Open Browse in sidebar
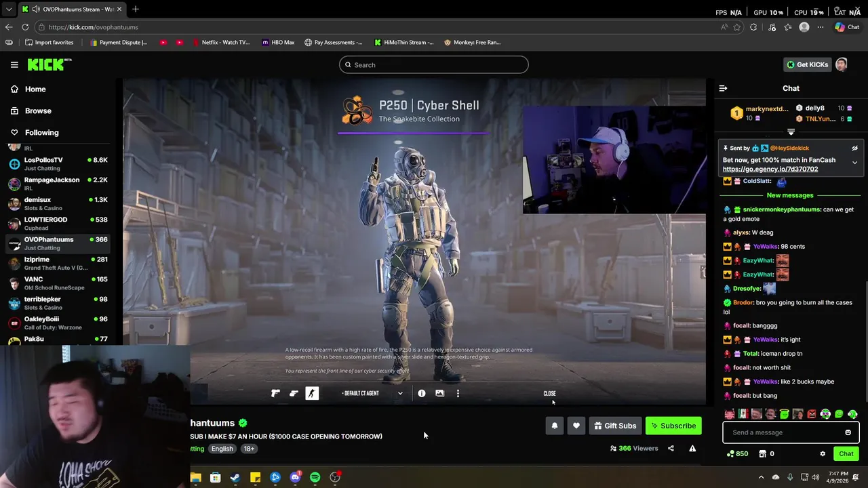 click(x=38, y=110)
